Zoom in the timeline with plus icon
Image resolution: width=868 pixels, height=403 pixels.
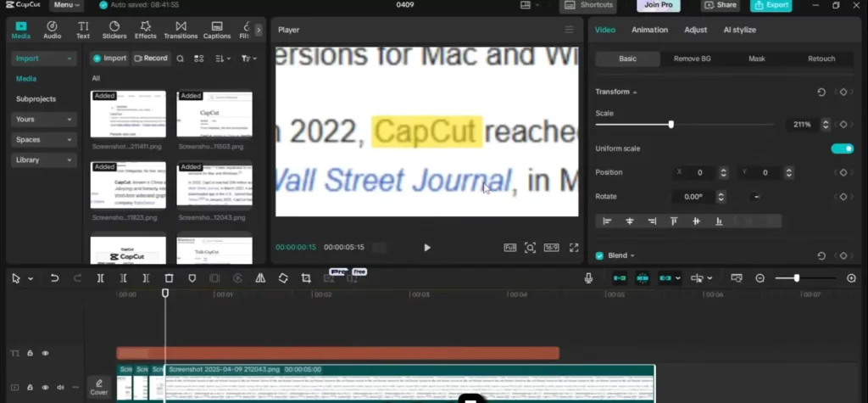851,278
